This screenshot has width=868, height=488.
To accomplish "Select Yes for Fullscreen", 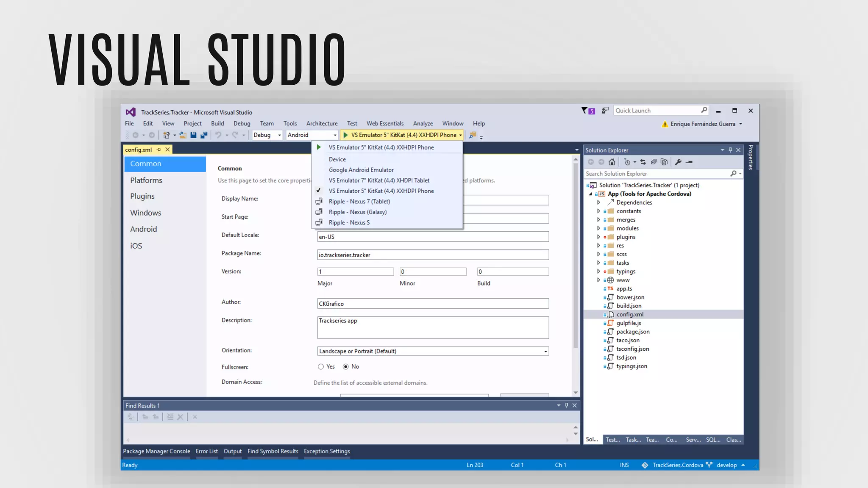I will pyautogui.click(x=320, y=367).
